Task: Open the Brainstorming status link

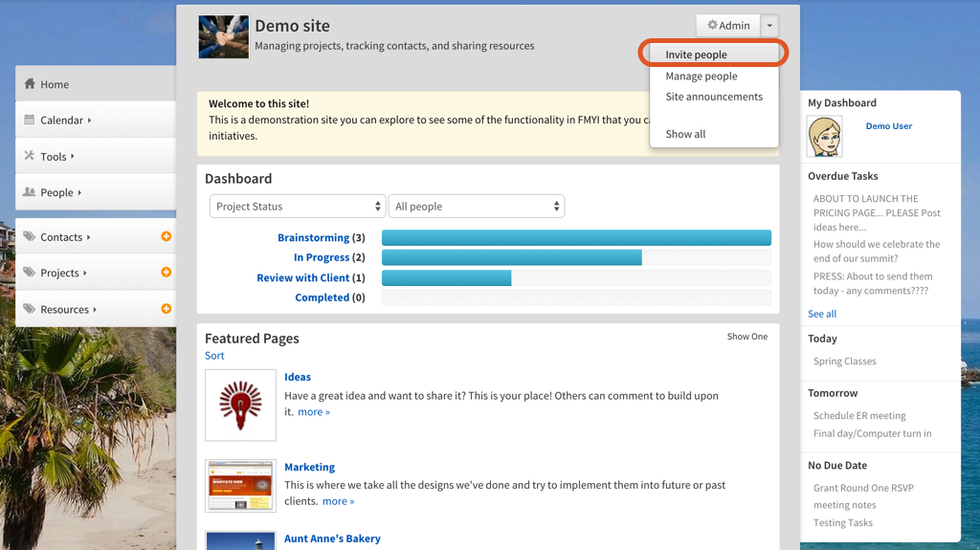Action: [x=313, y=238]
